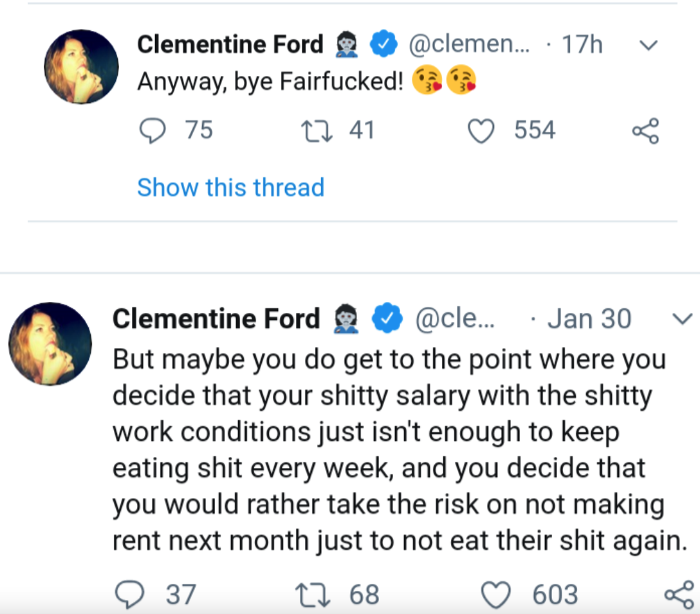Screen dimensions: 700x614
Task: Open the profile photo on the Jan 30 tweet
Action: tap(50, 344)
